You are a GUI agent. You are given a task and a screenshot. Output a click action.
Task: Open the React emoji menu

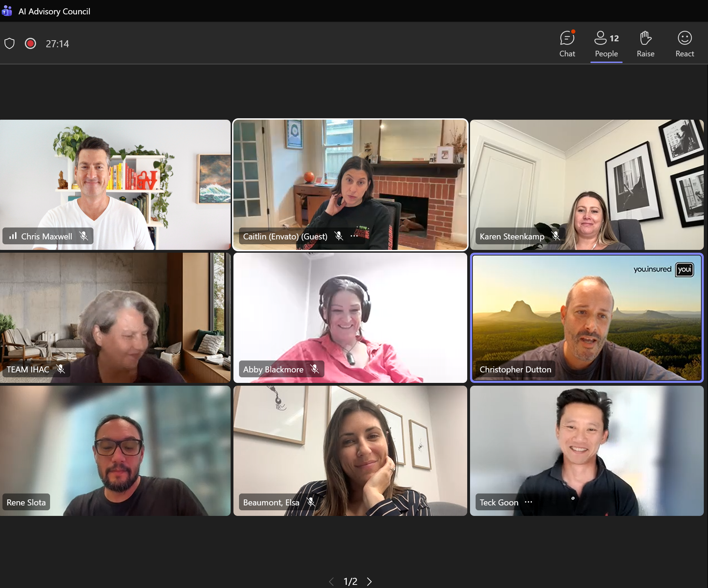pos(685,44)
